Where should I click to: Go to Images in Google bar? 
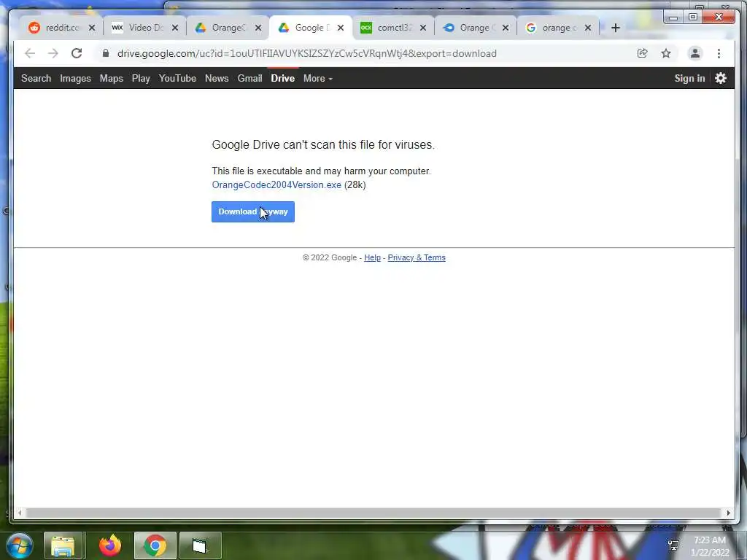pos(75,79)
